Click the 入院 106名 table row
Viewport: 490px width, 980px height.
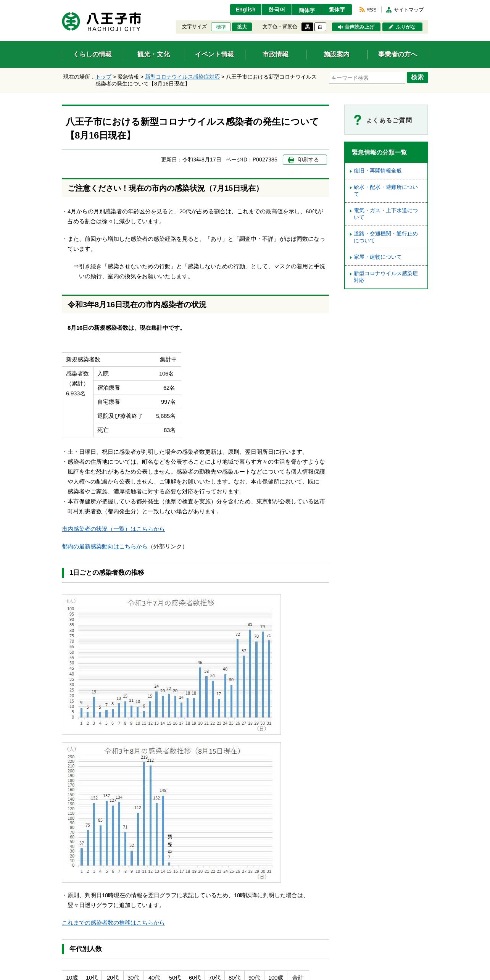pyautogui.click(x=137, y=374)
